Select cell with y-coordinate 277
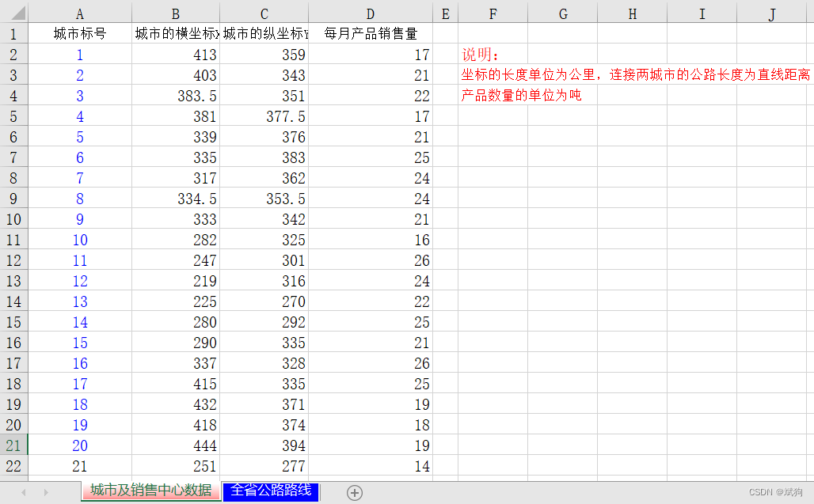This screenshot has height=504, width=814. tap(264, 466)
